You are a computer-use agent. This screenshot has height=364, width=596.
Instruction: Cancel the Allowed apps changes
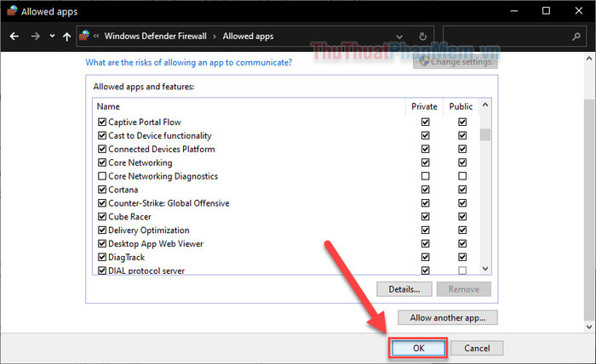pos(477,348)
